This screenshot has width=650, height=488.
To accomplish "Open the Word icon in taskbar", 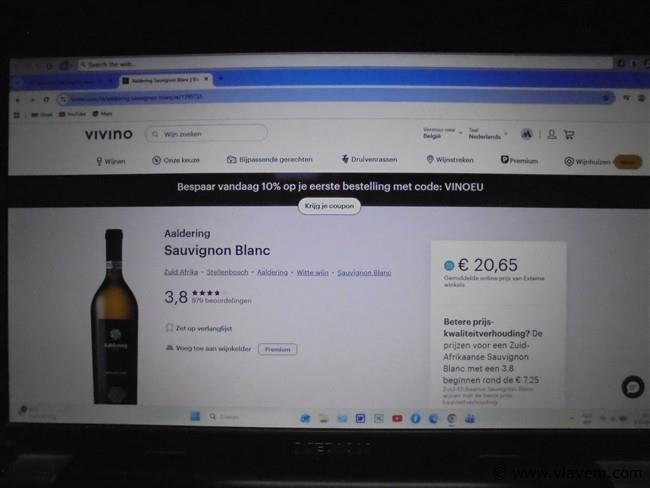I will (x=360, y=419).
